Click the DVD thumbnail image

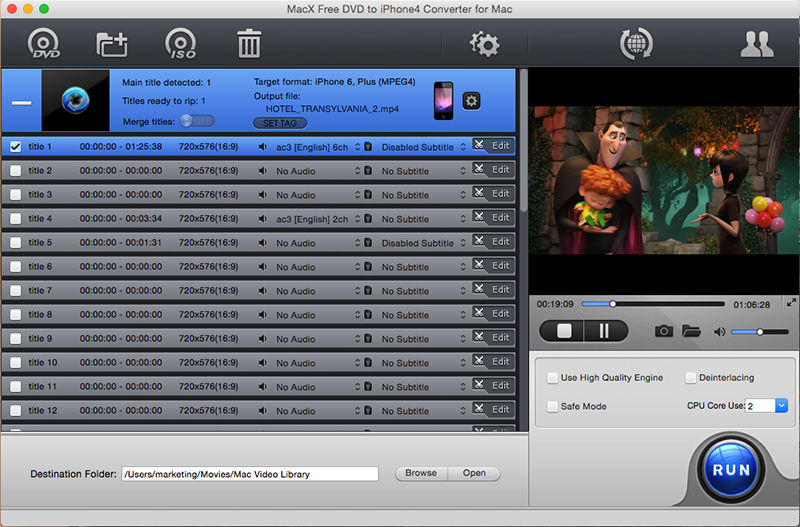click(x=76, y=101)
